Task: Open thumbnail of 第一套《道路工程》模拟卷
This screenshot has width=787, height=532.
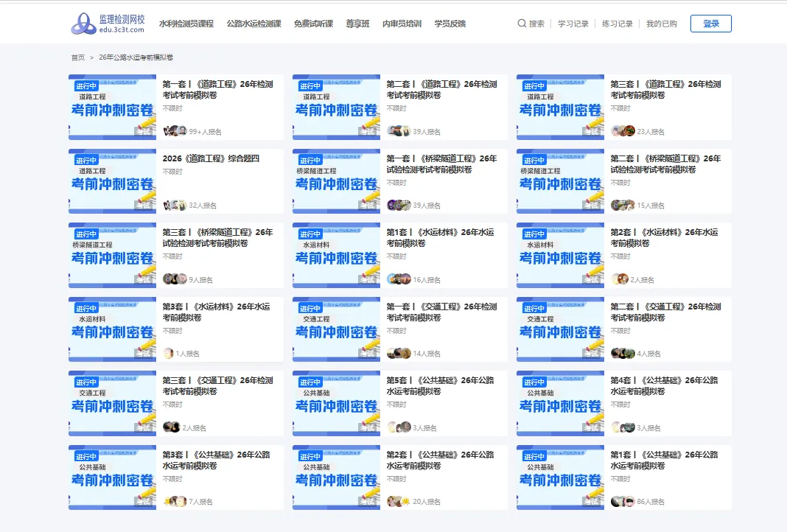Action: [113, 107]
